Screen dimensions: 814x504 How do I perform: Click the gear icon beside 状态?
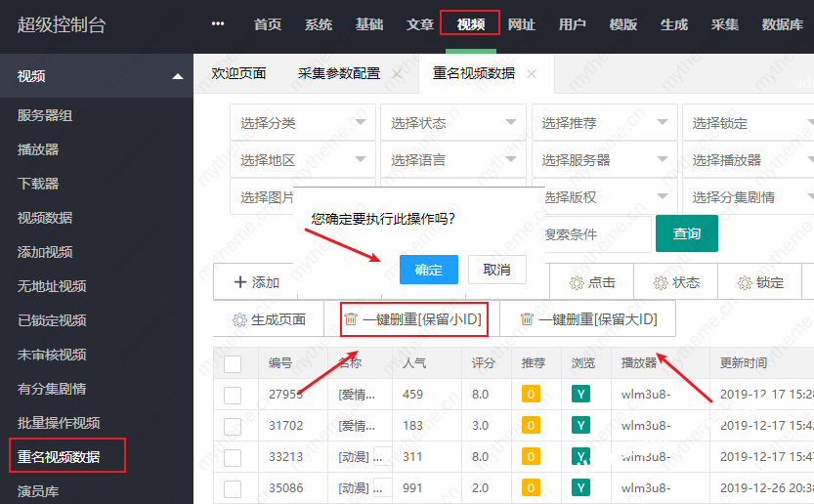click(662, 282)
